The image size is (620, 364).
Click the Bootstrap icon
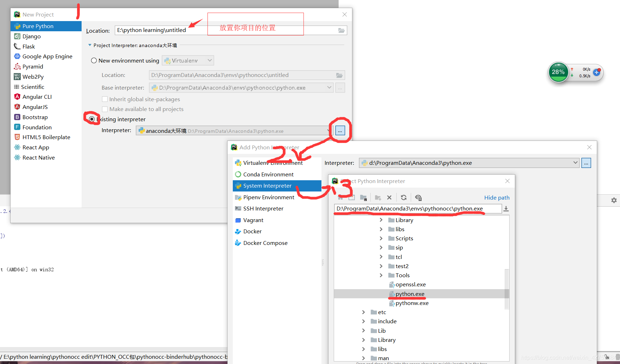pyautogui.click(x=17, y=117)
